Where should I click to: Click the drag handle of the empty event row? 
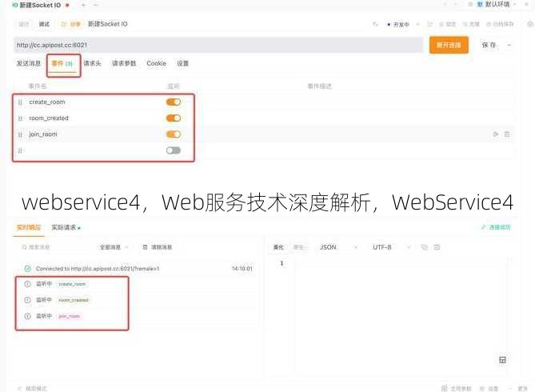point(20,150)
